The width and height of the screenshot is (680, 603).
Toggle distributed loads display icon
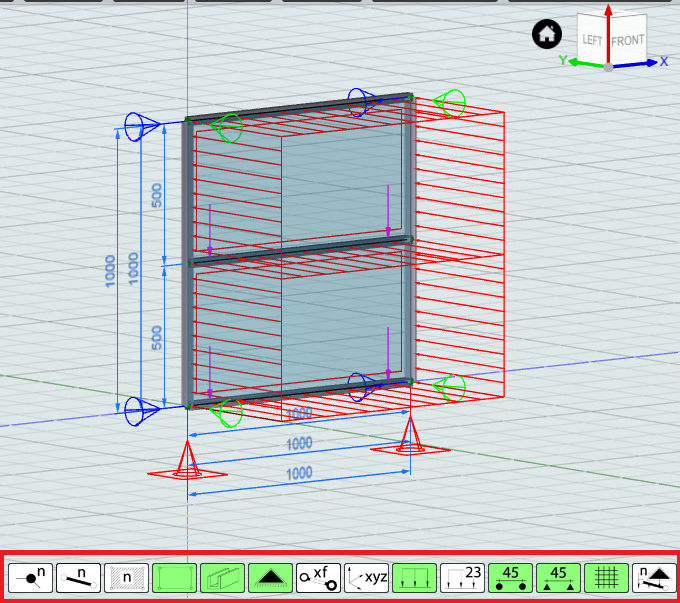415,578
